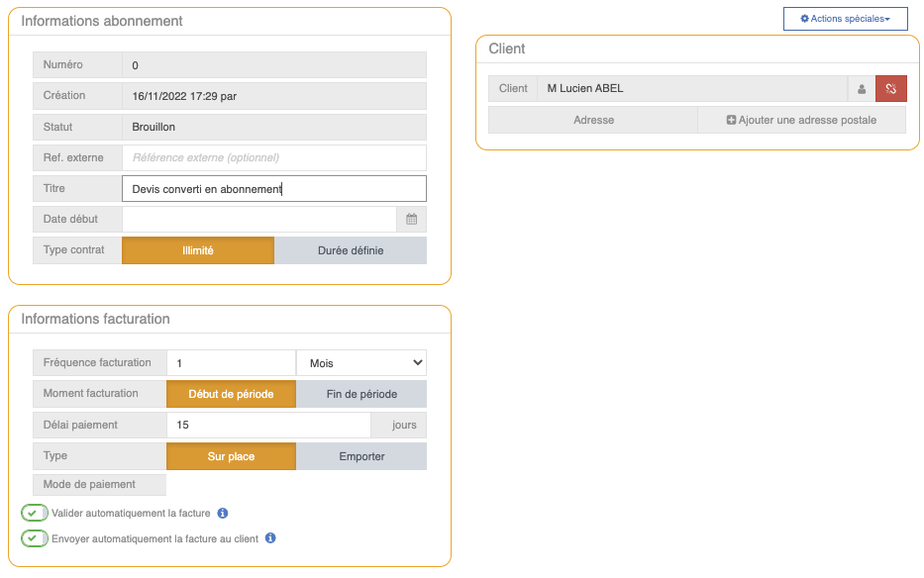This screenshot has height=578, width=924.
Task: Select Emporter as the type
Action: pyautogui.click(x=361, y=456)
